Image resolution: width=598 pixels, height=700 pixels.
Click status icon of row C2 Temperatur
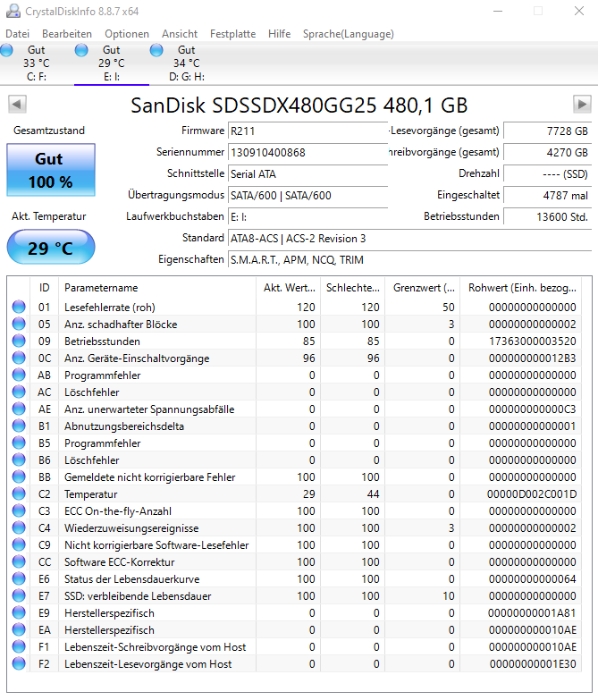click(19, 493)
